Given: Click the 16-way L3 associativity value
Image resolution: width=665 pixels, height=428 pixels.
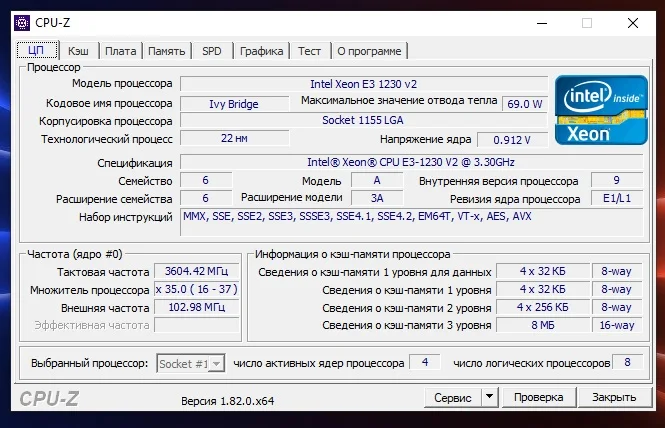Looking at the screenshot, I should click(x=617, y=325).
